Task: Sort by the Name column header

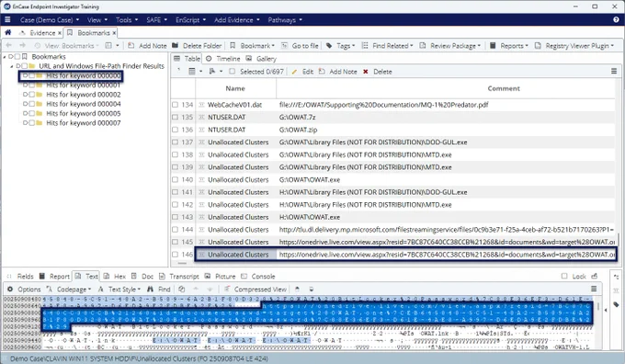Action: click(x=235, y=88)
